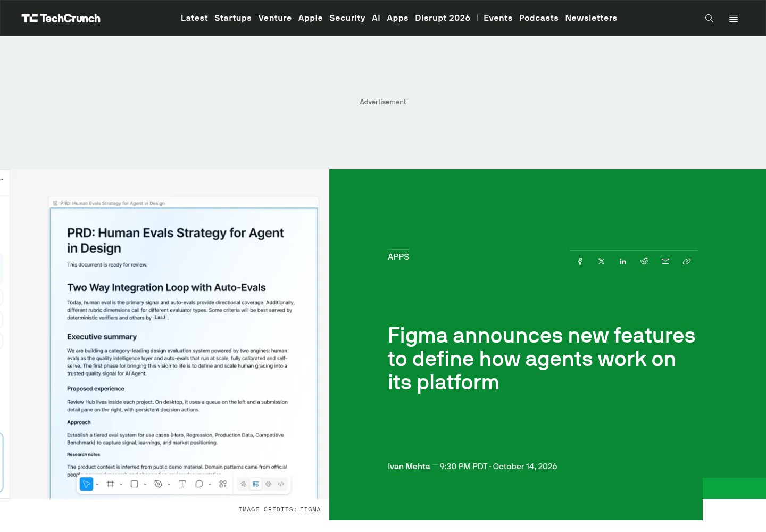
Task: Open the Security nav item
Action: [347, 18]
